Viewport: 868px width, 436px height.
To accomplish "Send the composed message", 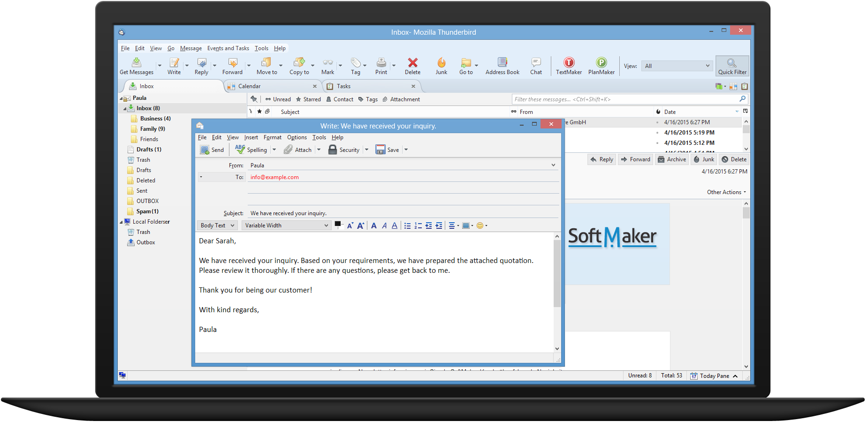I will pos(212,150).
